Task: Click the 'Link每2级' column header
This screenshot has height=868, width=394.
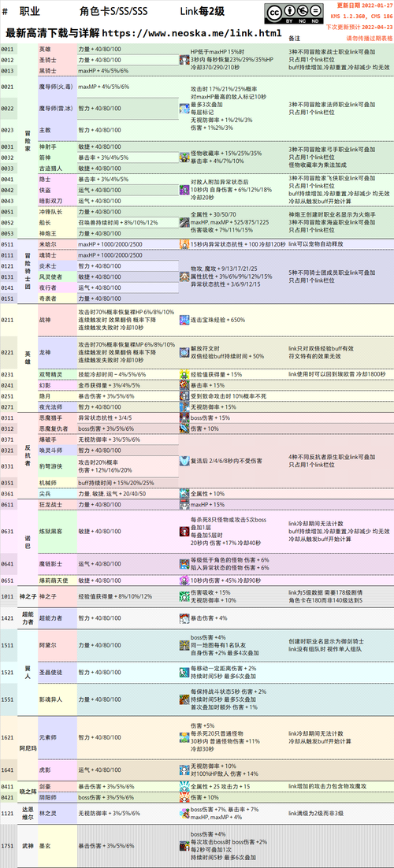Action: [202, 11]
